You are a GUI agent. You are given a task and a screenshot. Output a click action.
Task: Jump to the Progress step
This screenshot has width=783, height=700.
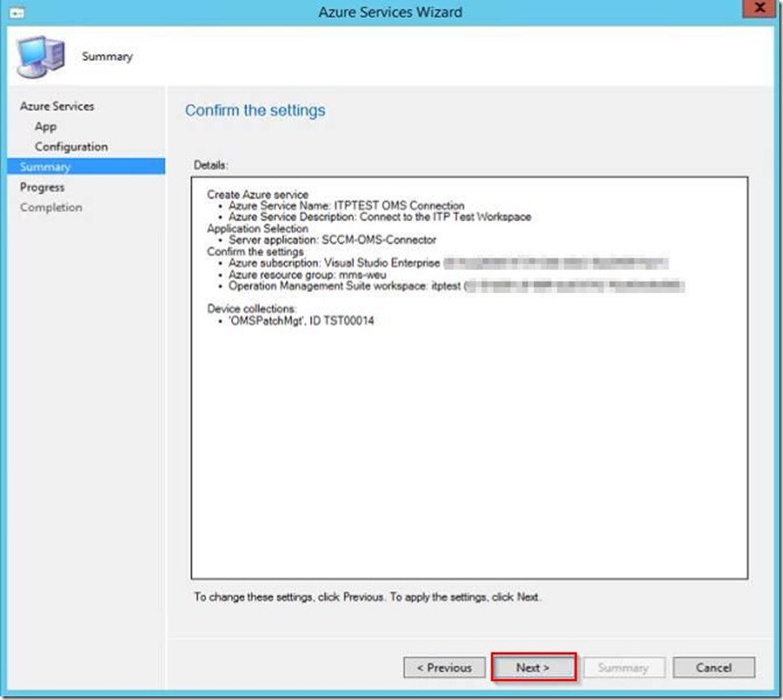43,187
